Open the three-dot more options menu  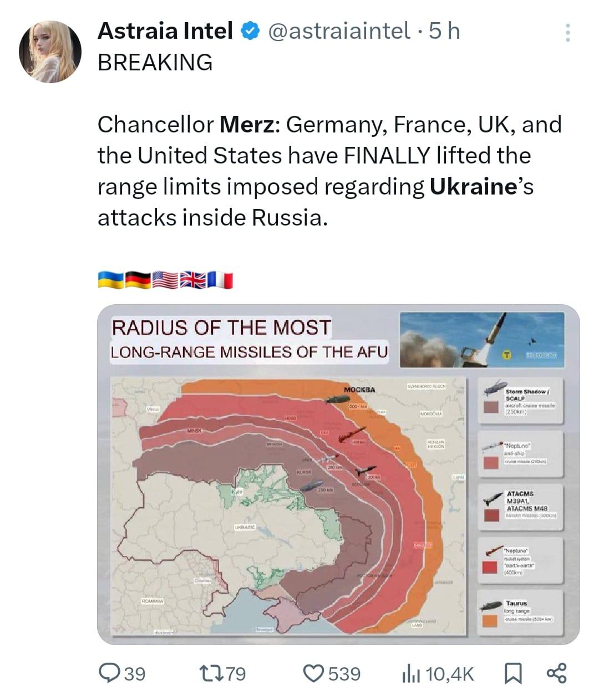pos(567,33)
